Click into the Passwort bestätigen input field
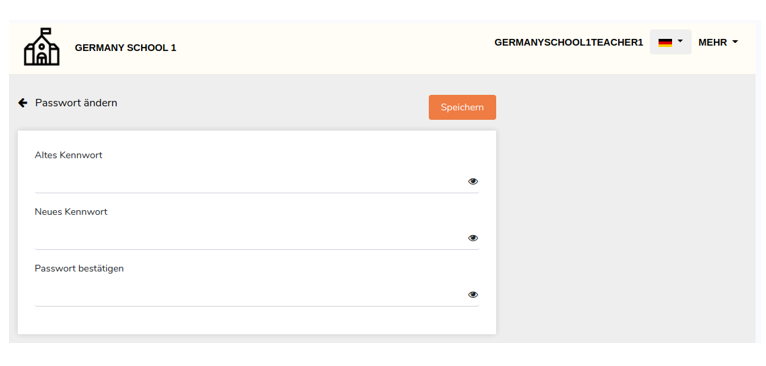 click(x=250, y=295)
